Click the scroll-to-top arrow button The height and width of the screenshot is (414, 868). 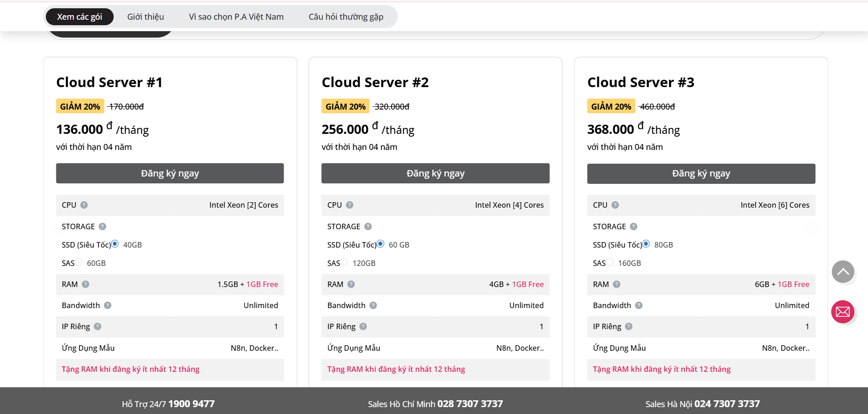pyautogui.click(x=842, y=272)
